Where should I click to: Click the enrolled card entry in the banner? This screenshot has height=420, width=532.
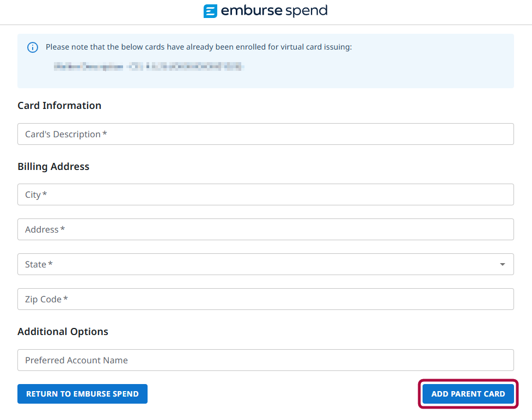[147, 67]
